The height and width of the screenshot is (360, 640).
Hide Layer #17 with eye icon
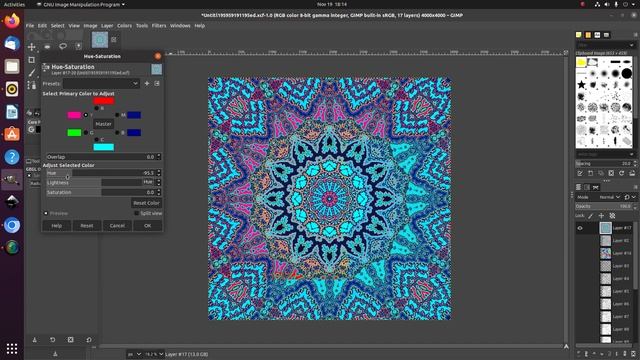580,228
